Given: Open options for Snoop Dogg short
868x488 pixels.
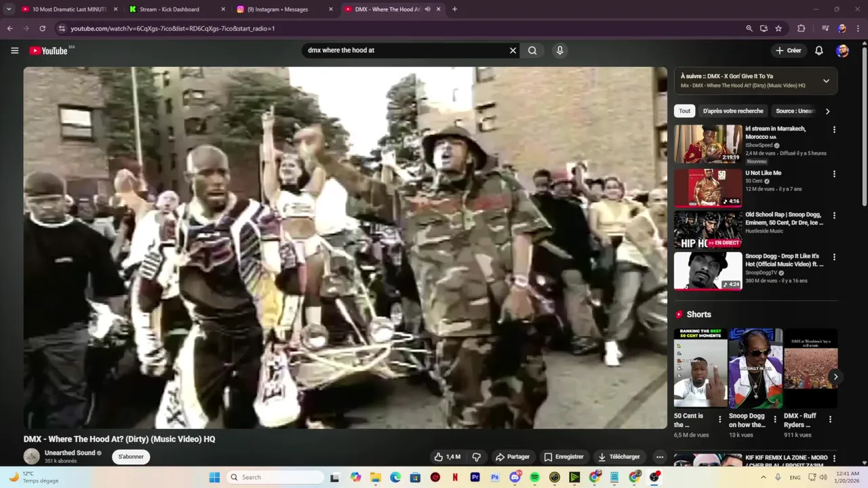Looking at the screenshot, I should (774, 420).
